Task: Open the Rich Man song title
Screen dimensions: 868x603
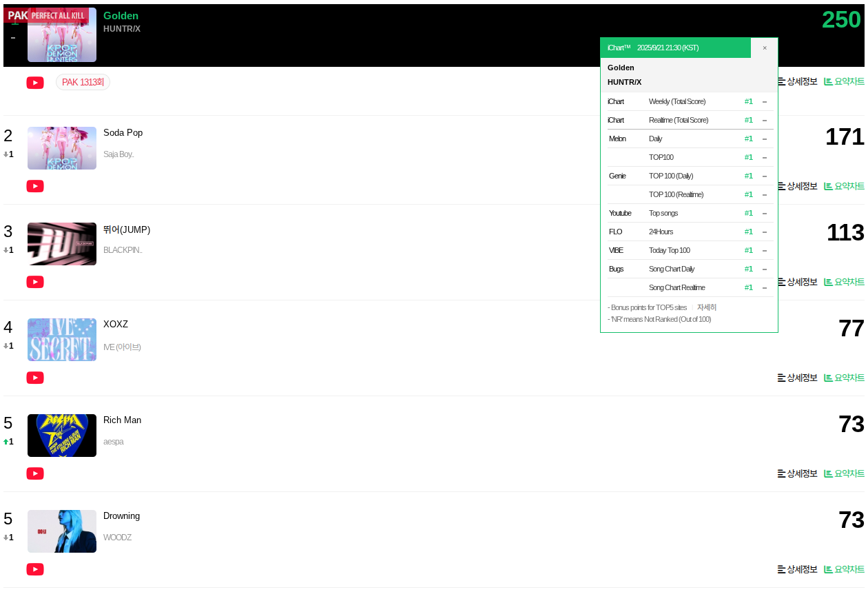Action: [x=122, y=420]
